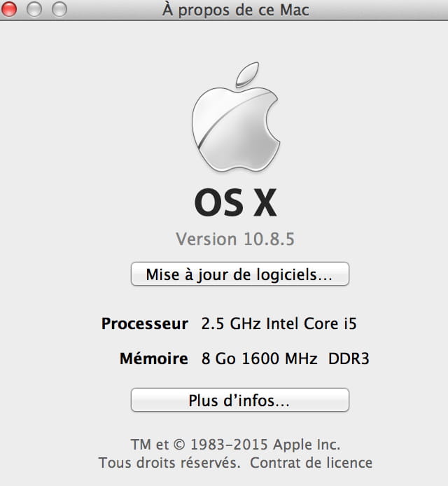Click Version 10.8.5 to show build number
The image size is (448, 486).
(235, 239)
